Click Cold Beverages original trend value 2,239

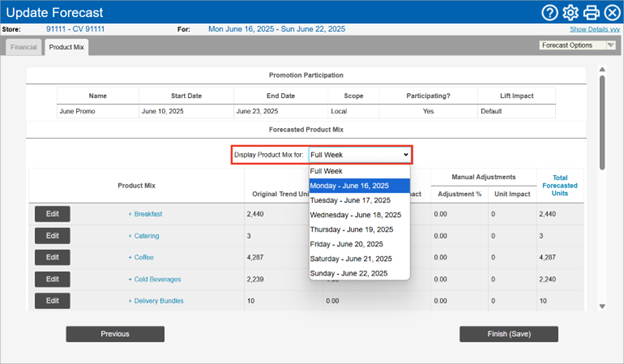[255, 279]
